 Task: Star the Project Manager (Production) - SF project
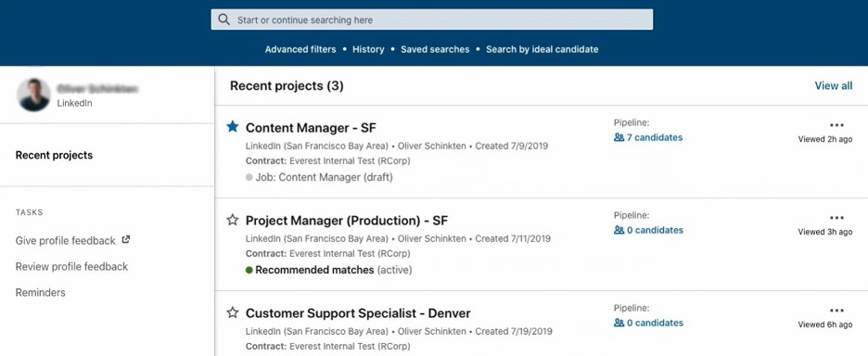point(233,220)
